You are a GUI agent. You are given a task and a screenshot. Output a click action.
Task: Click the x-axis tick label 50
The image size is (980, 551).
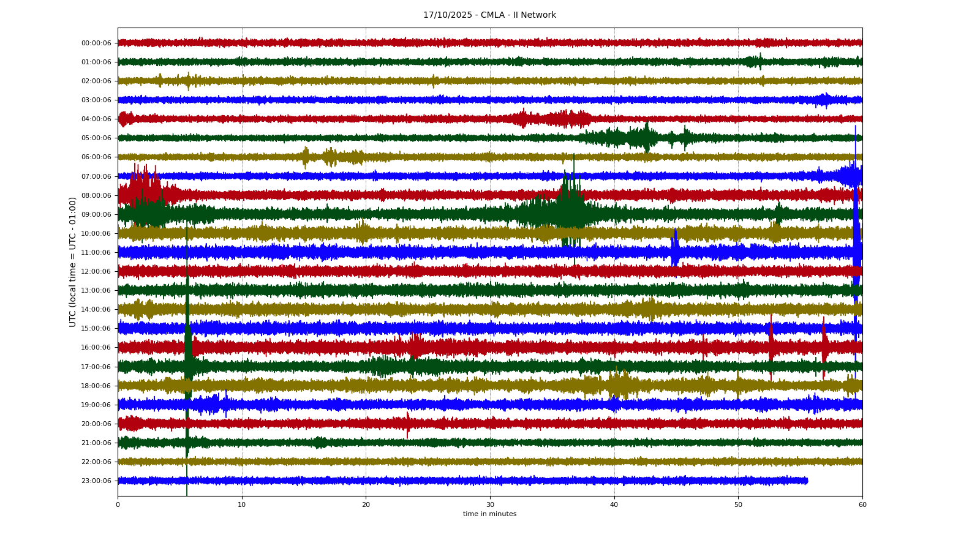point(738,505)
